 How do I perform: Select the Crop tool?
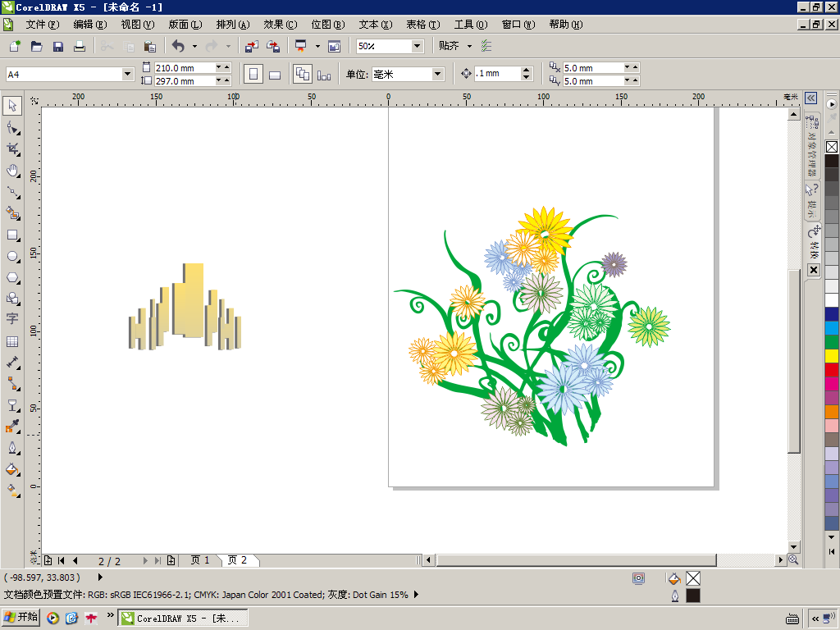coord(12,148)
